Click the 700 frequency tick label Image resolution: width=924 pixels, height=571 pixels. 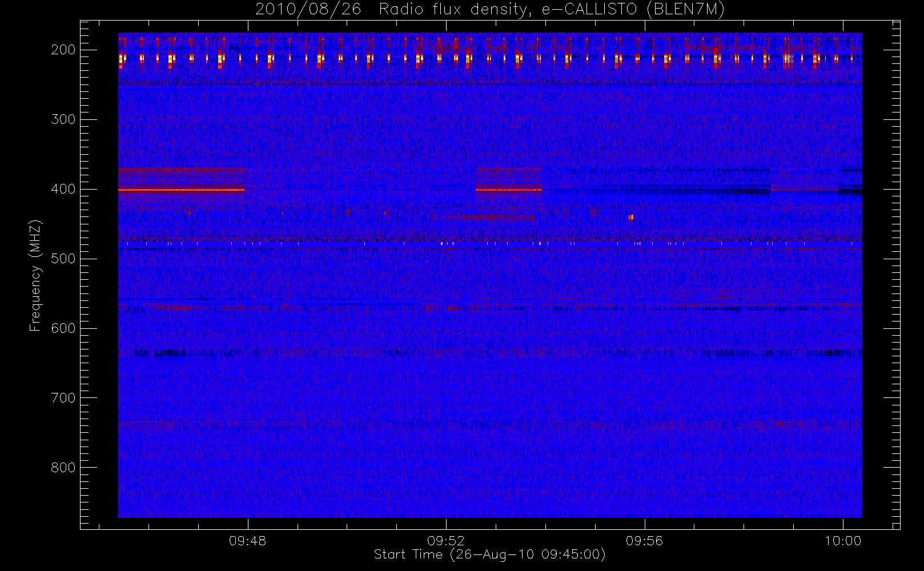click(63, 398)
